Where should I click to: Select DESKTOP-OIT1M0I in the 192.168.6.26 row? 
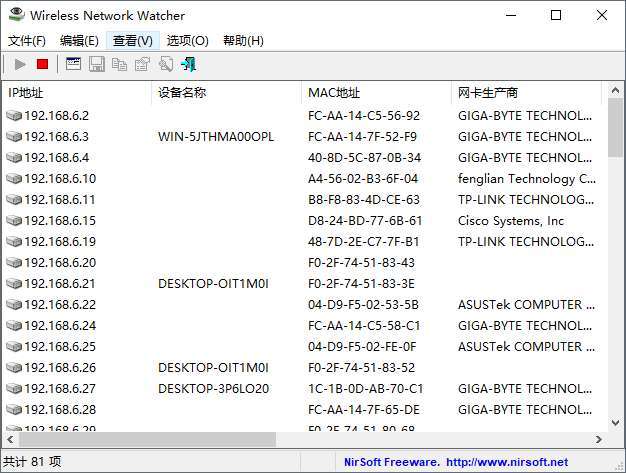click(213, 368)
